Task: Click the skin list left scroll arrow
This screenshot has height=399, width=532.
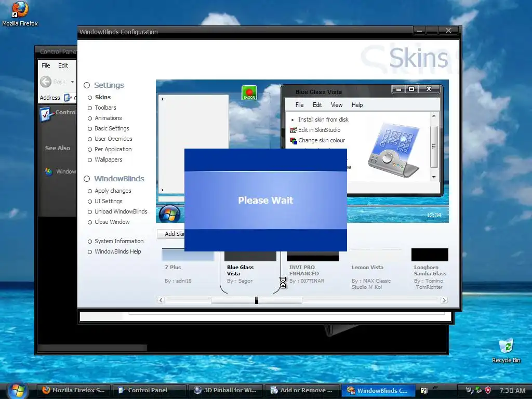Action: 161,300
